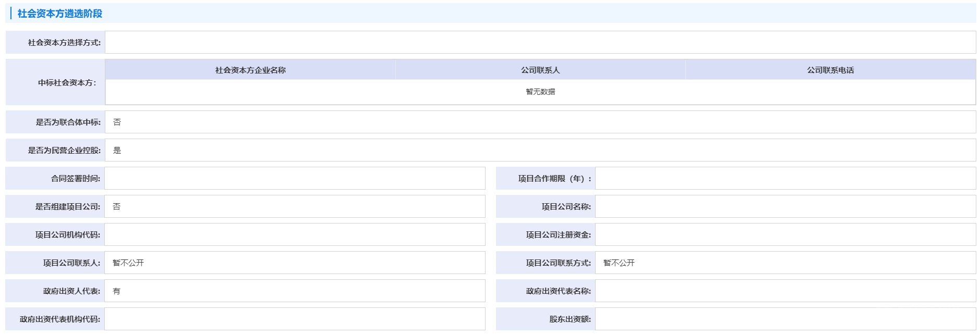Click the 项目公司机构代码 field
The height and width of the screenshot is (335, 980).
click(295, 234)
